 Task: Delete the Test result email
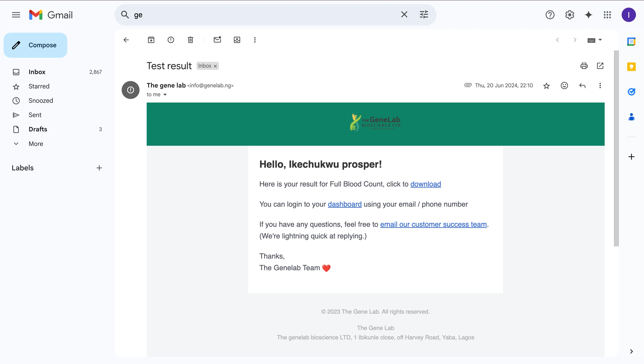pyautogui.click(x=191, y=40)
